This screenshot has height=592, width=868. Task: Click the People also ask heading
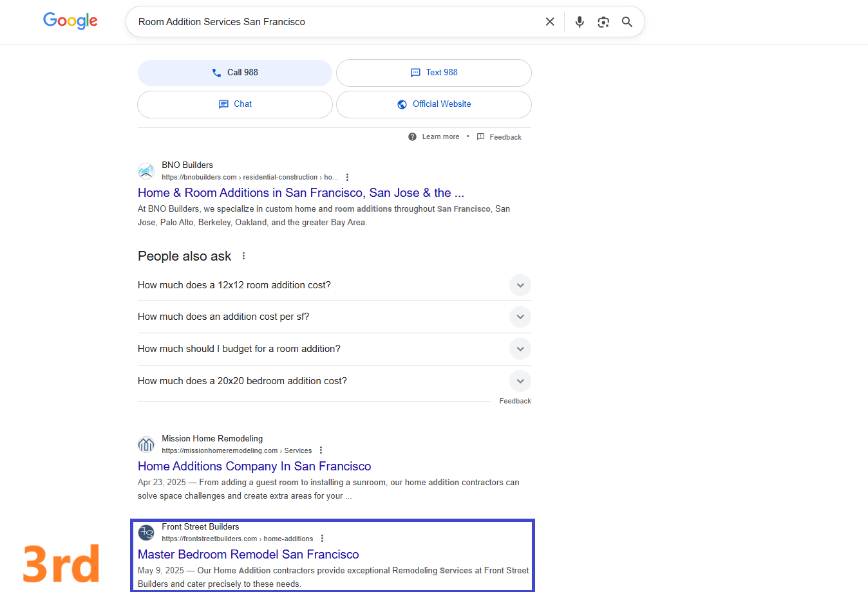click(184, 256)
